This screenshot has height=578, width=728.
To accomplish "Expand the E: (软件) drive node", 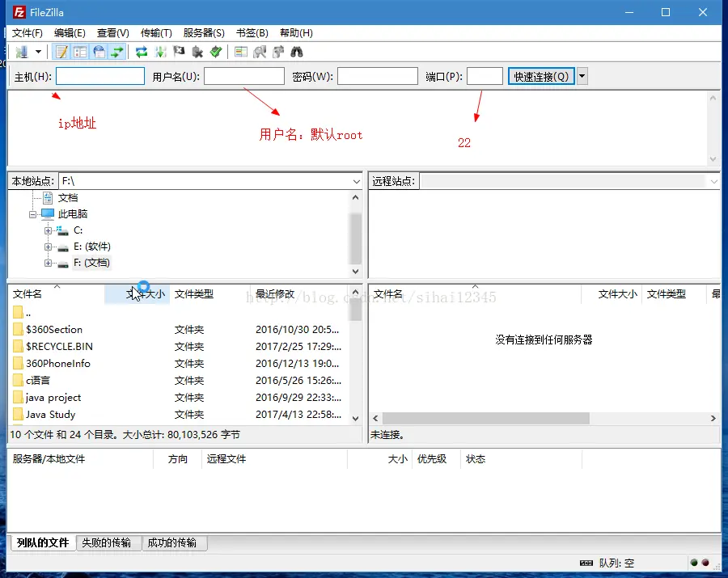I will [x=48, y=247].
